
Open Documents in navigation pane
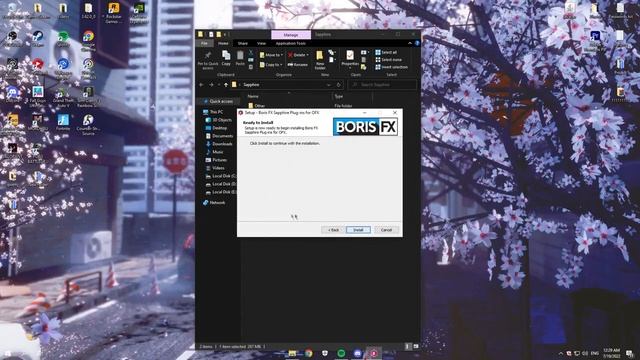(219, 136)
